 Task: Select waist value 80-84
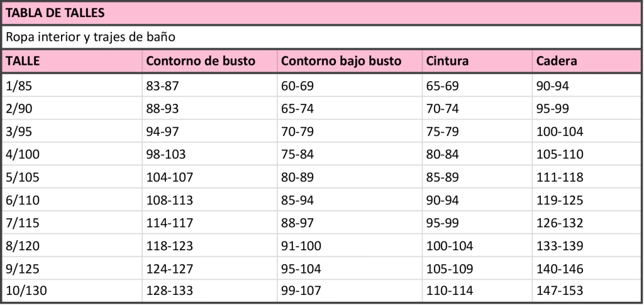click(x=443, y=155)
